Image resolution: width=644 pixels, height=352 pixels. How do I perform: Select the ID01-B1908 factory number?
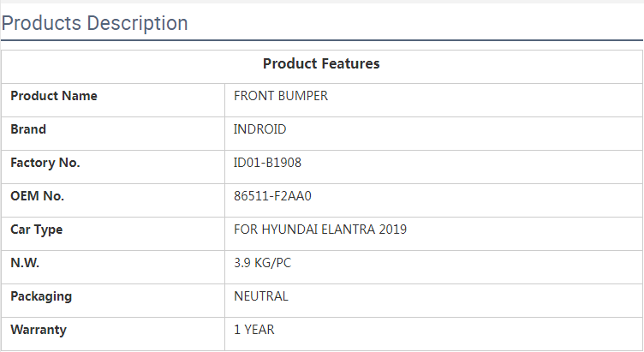coord(267,163)
